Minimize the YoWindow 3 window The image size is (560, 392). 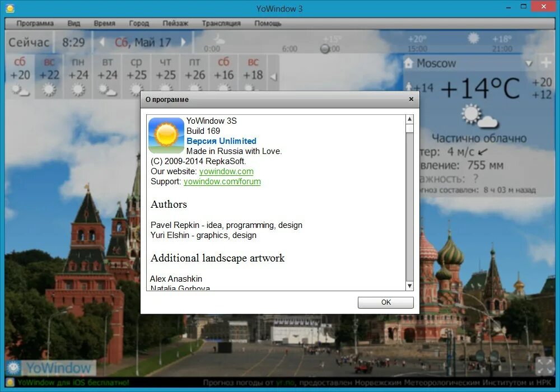click(x=508, y=7)
